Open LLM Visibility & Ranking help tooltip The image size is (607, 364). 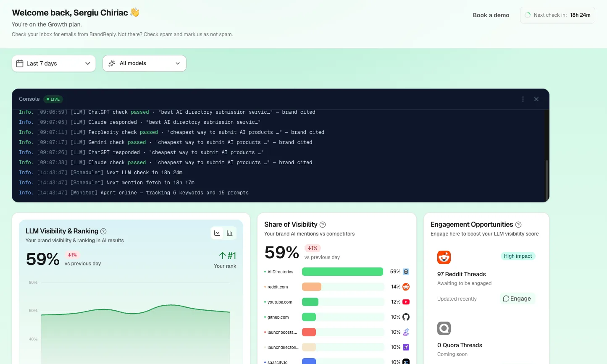point(103,231)
